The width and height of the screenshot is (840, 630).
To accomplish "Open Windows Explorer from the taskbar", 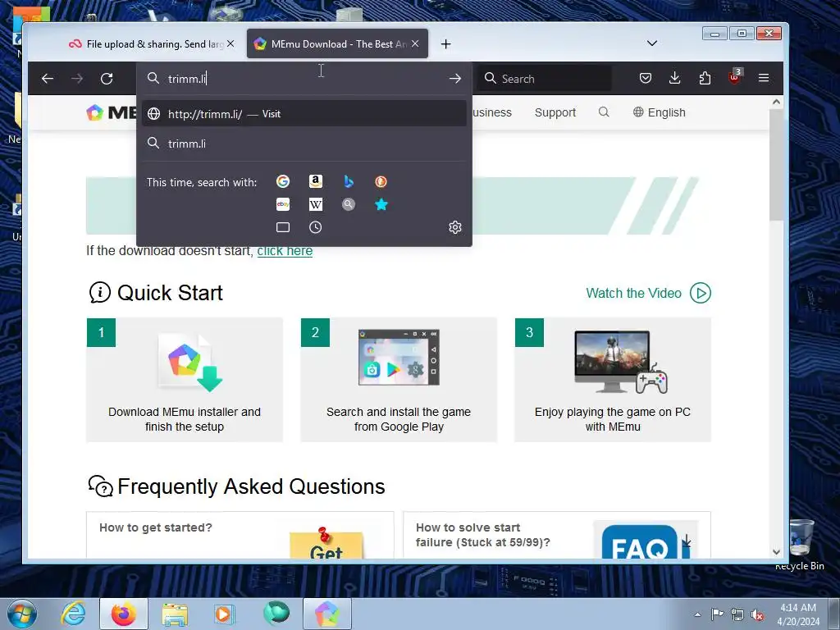I will (x=175, y=614).
